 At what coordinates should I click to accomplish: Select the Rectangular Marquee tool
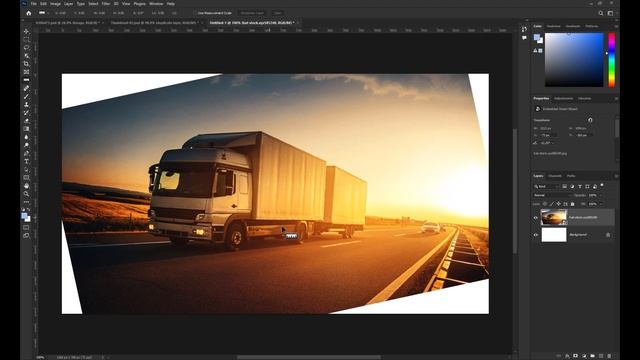(x=27, y=39)
